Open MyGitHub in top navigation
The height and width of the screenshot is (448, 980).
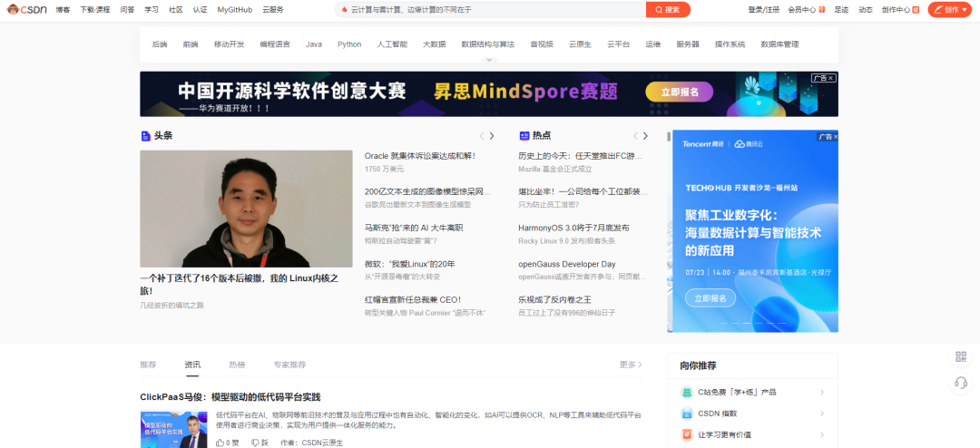235,9
